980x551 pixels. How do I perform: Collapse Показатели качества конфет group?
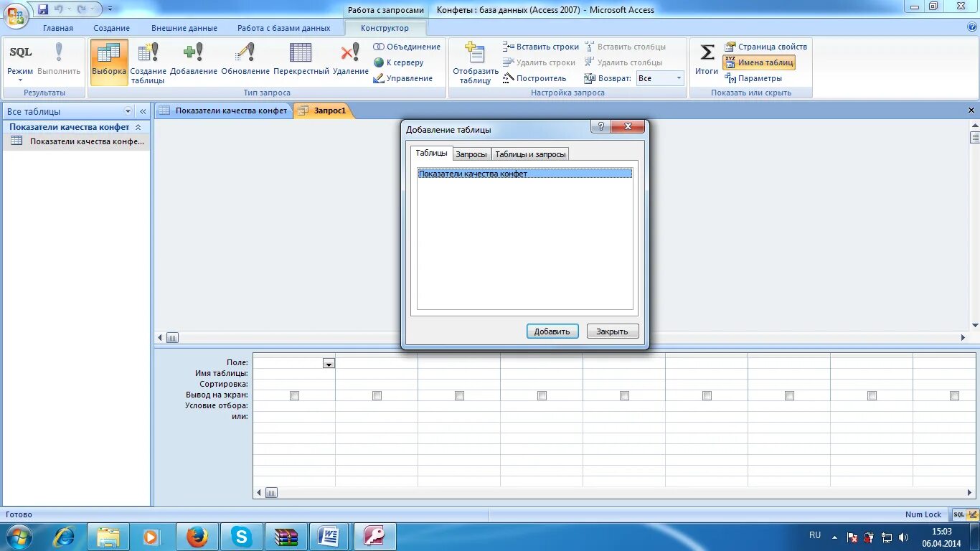[138, 127]
